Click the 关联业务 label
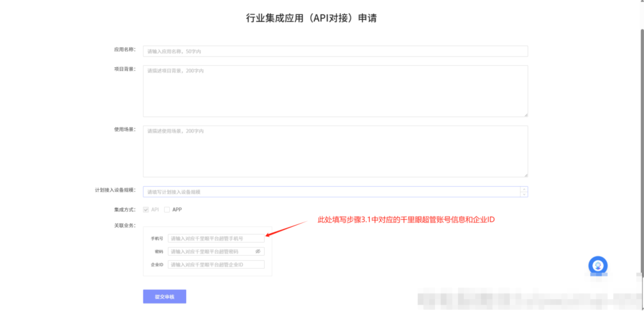644x311 pixels. [x=125, y=226]
